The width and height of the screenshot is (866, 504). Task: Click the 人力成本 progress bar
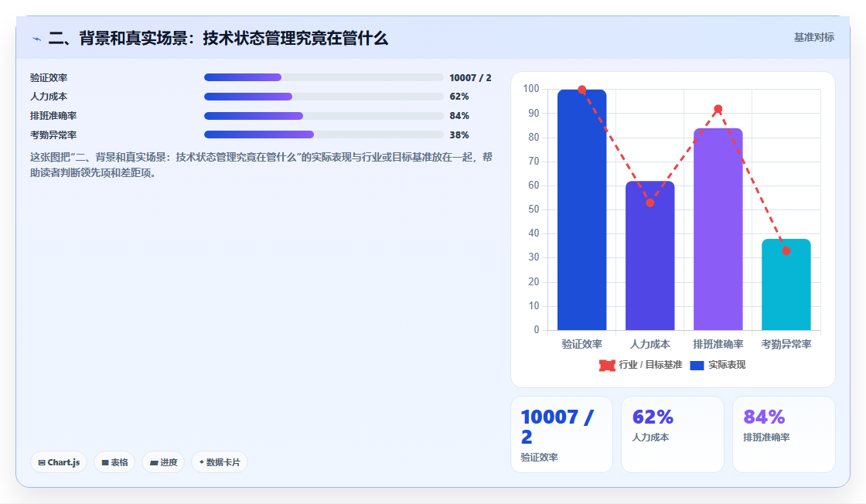point(324,97)
